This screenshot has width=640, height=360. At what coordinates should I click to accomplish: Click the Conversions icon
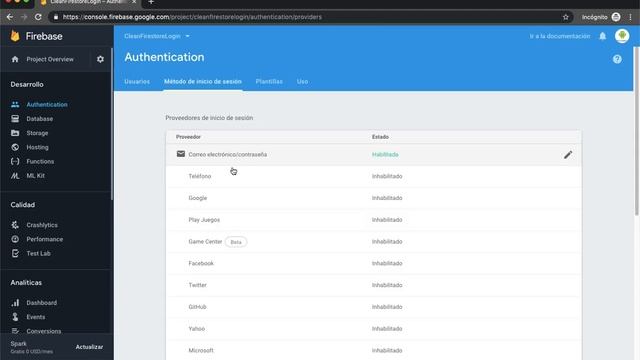(x=15, y=331)
